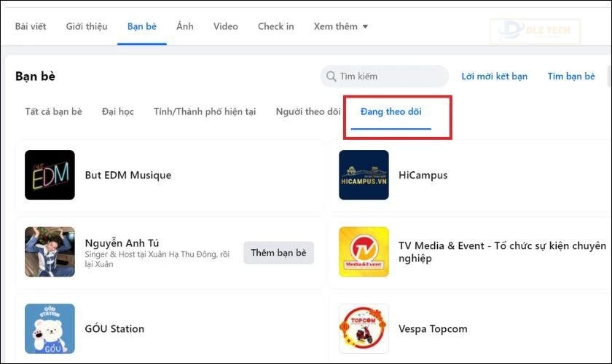Click HiCampus profile picture

(364, 175)
